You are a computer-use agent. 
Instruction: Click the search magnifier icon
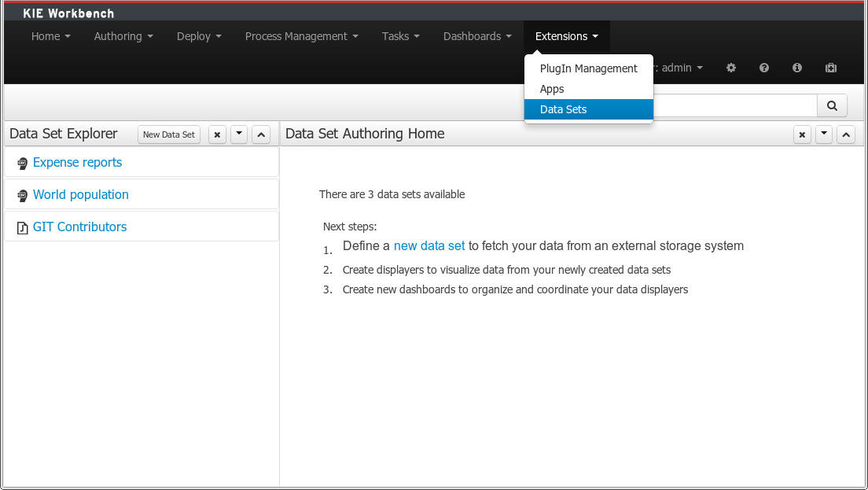(832, 105)
